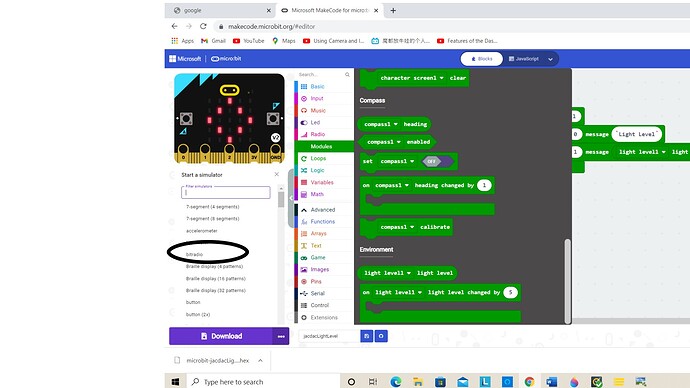Screen dimensions: 690x388
Task: Open compass1 dropdown in heading changed block
Action: [x=407, y=185]
